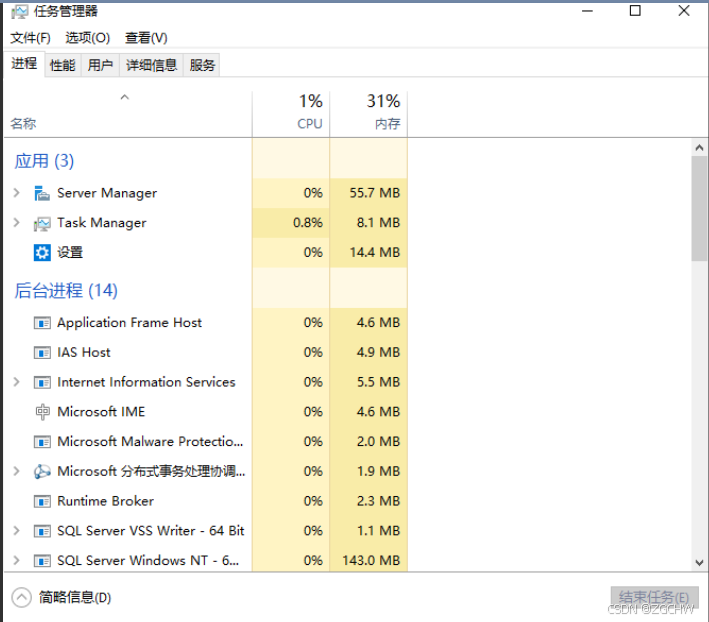
Task: Select the 应用 (3) group header
Action: click(x=44, y=161)
